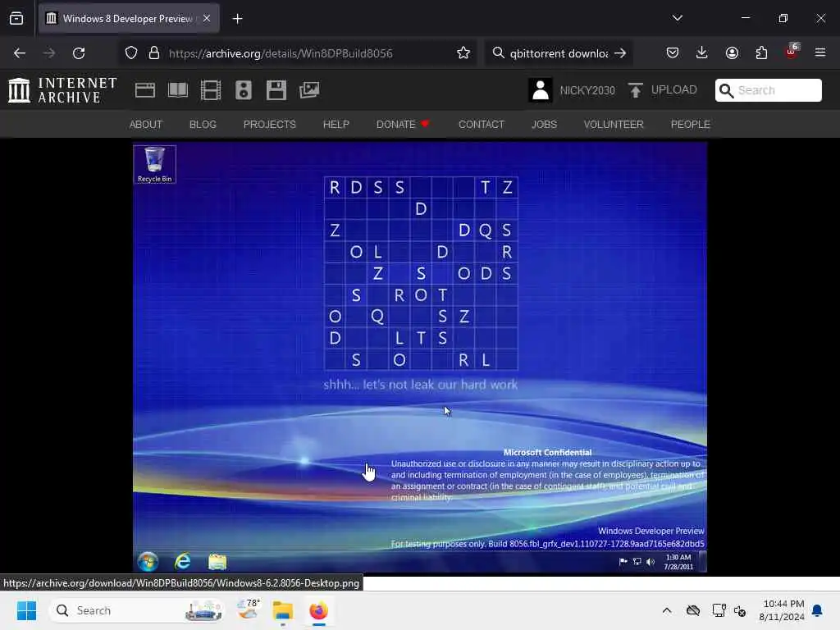
Task: Open Firefox application menu
Action: coord(820,53)
